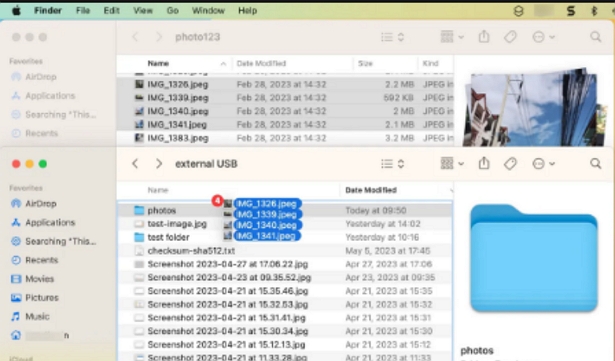Open more actions menu in external USB window

[543, 164]
